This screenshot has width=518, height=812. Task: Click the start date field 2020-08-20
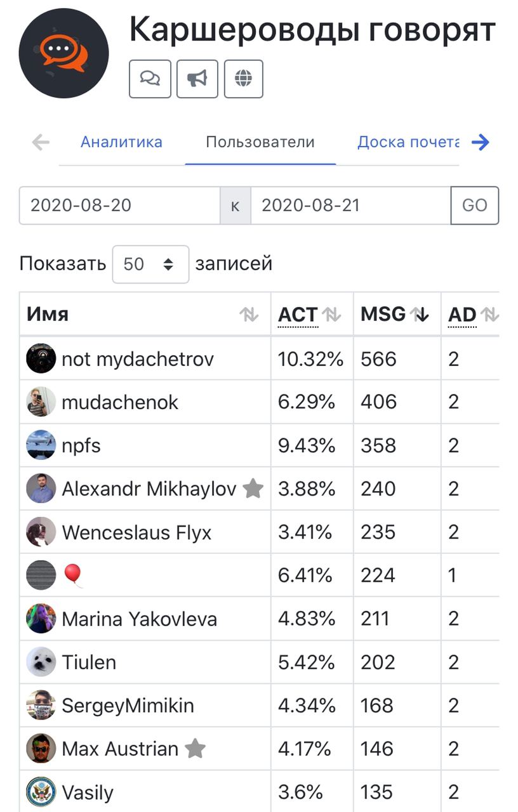click(120, 206)
